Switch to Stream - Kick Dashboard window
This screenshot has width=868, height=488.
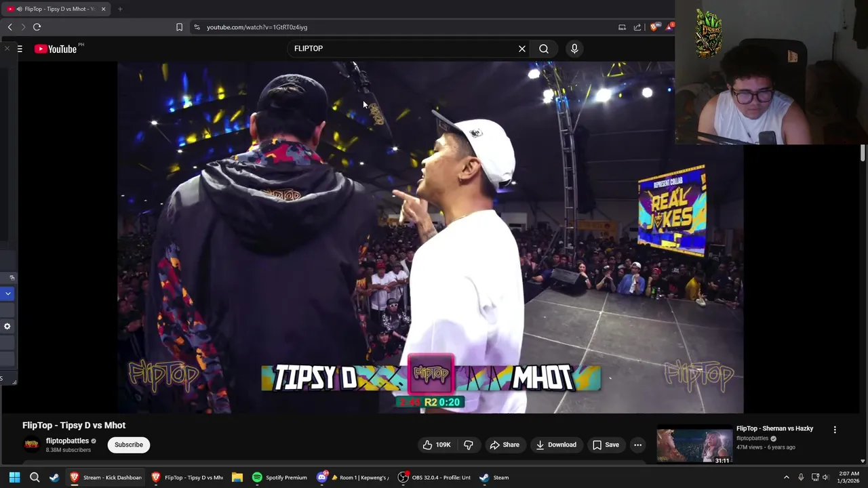point(106,477)
